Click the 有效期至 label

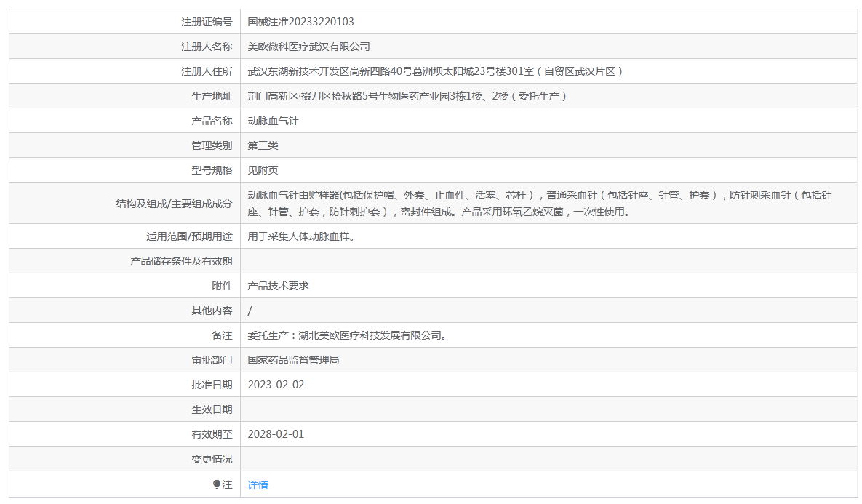[x=212, y=435]
